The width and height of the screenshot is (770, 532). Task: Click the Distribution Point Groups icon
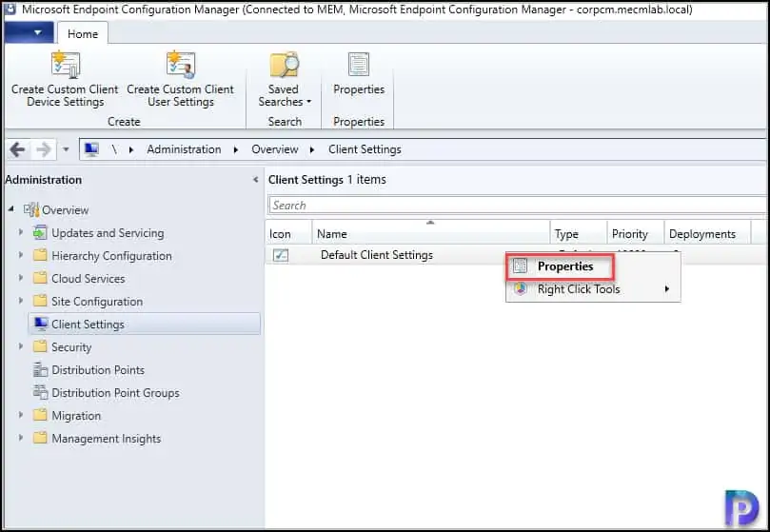(40, 392)
